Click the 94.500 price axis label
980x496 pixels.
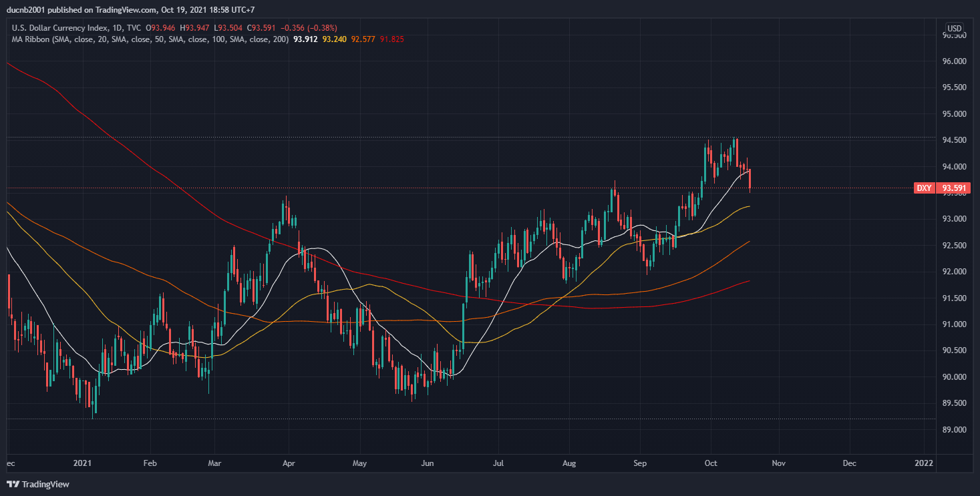coord(955,140)
